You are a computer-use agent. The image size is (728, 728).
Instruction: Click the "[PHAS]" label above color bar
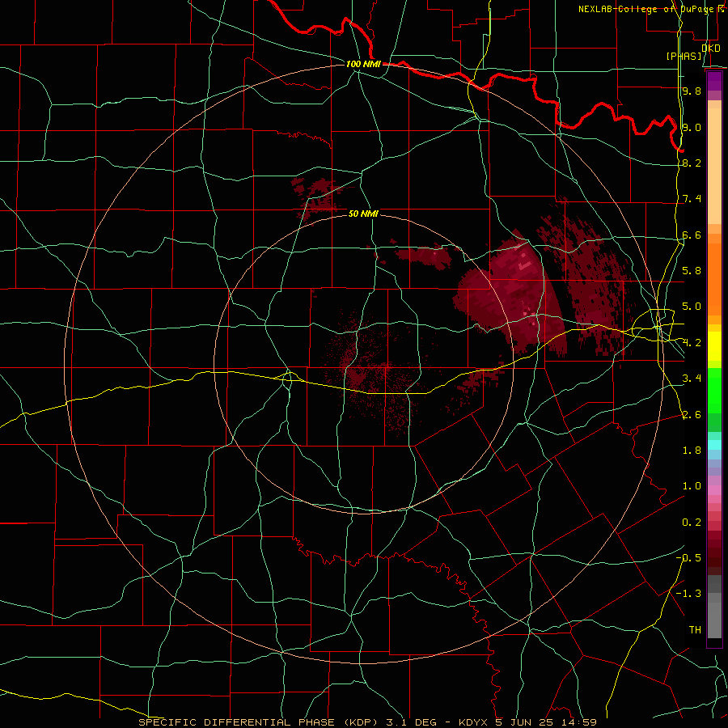pos(684,56)
